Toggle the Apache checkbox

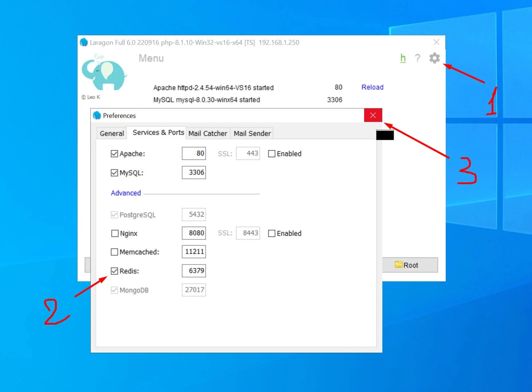(x=114, y=154)
